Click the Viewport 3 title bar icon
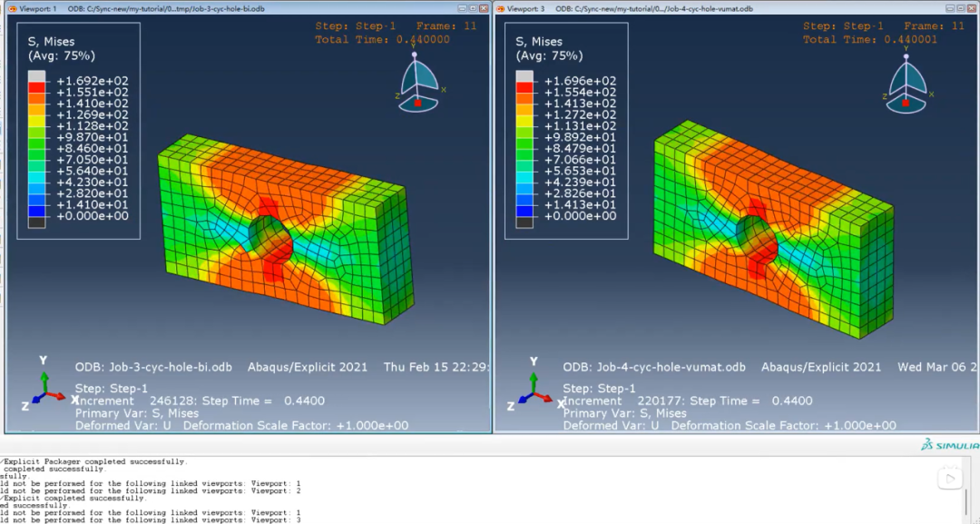Image resolution: width=980 pixels, height=524 pixels. tap(503, 8)
